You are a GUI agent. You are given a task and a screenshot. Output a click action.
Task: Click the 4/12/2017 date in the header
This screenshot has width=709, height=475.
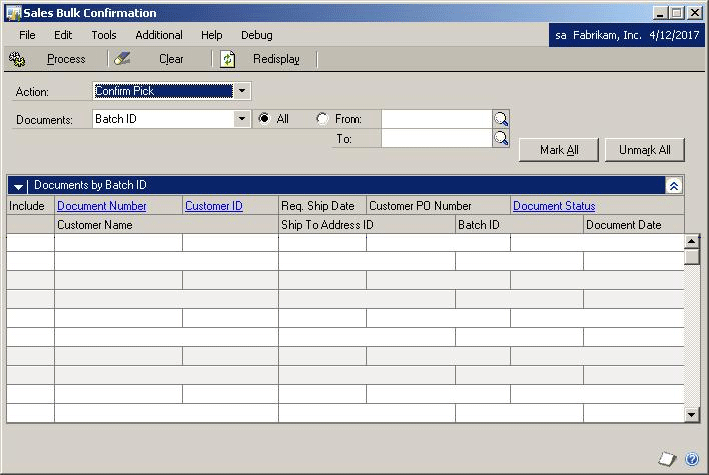click(x=674, y=35)
